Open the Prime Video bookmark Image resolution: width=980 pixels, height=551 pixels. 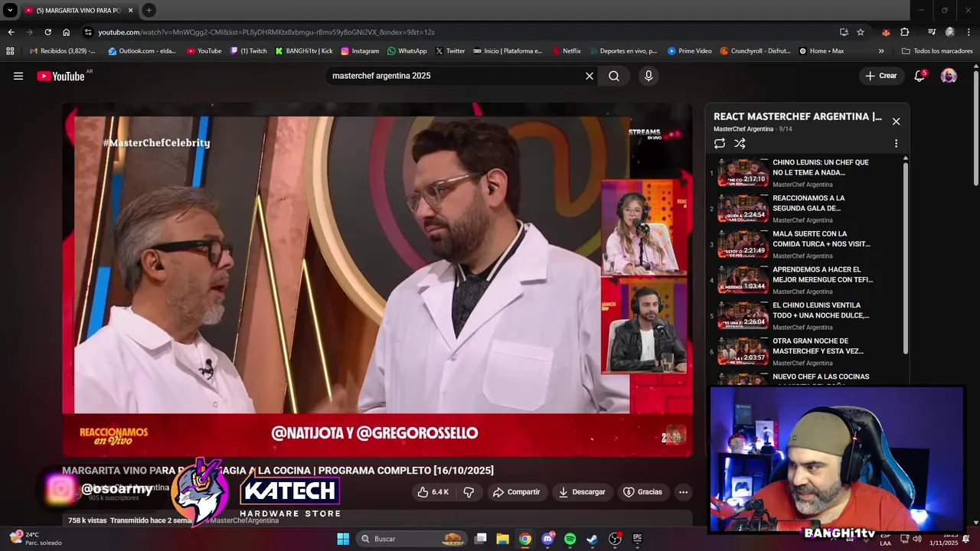pyautogui.click(x=689, y=51)
